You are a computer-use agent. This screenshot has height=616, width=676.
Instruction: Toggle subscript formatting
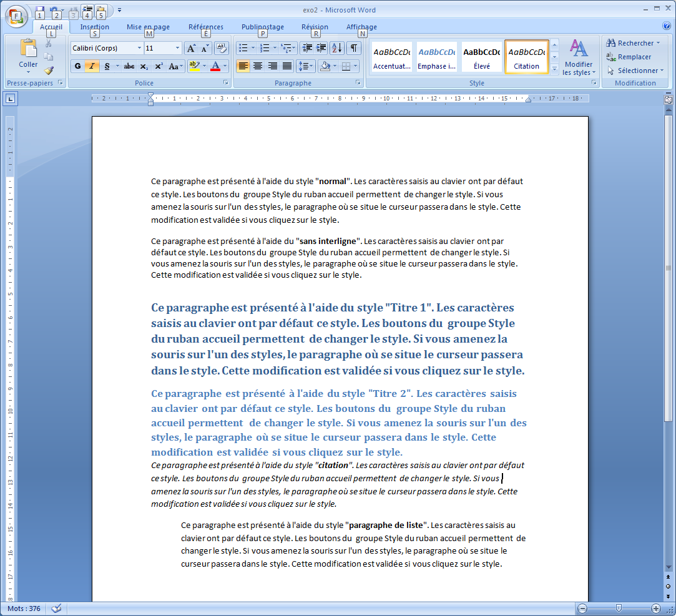point(144,66)
